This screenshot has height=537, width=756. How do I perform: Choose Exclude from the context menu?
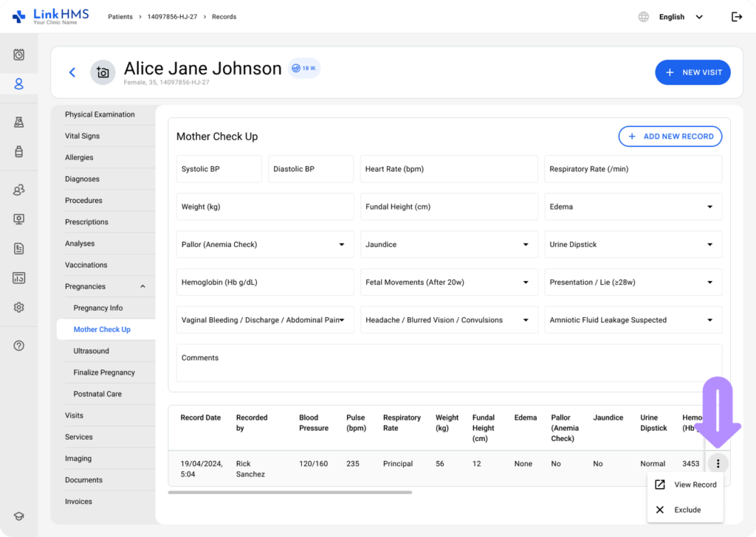[x=685, y=510]
